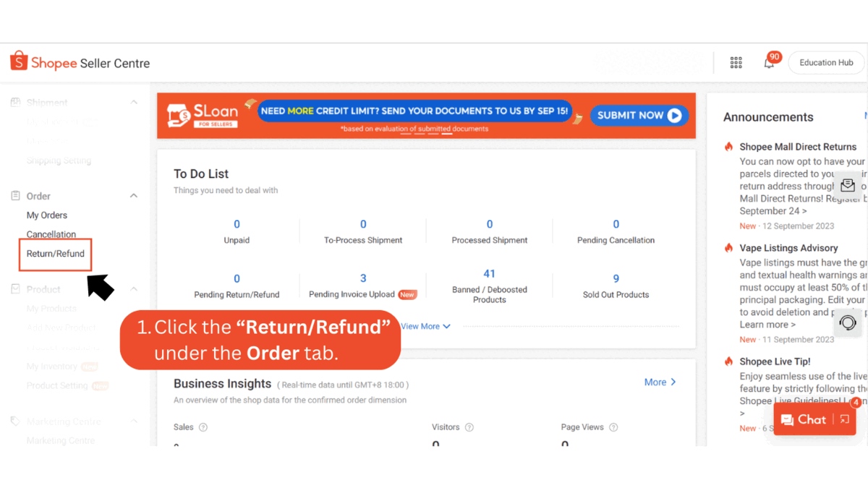Click the Shipment section icon in the sidebar
Viewport: 868px width, 488px height.
(16, 103)
